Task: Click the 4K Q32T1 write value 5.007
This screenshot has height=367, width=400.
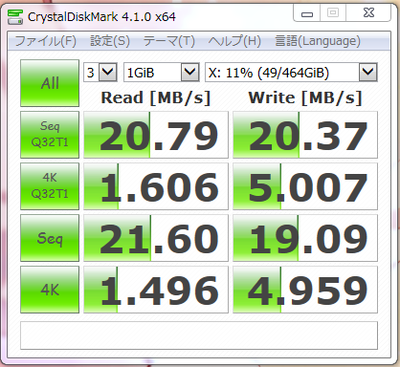Action: [305, 186]
